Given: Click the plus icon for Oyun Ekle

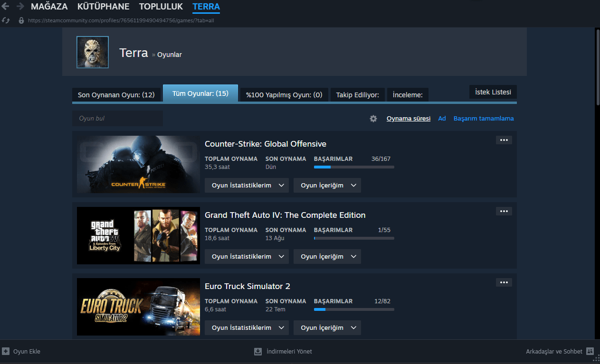Looking at the screenshot, I should (6, 352).
